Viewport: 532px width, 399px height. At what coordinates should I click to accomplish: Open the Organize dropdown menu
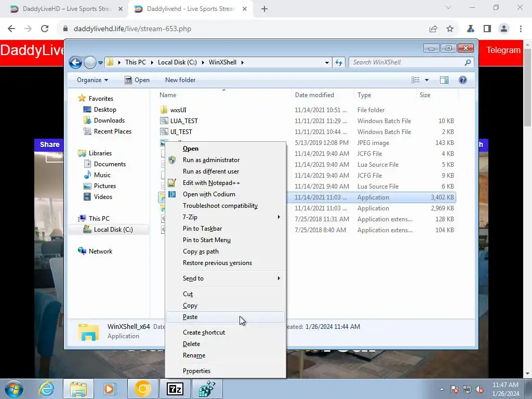(92, 80)
